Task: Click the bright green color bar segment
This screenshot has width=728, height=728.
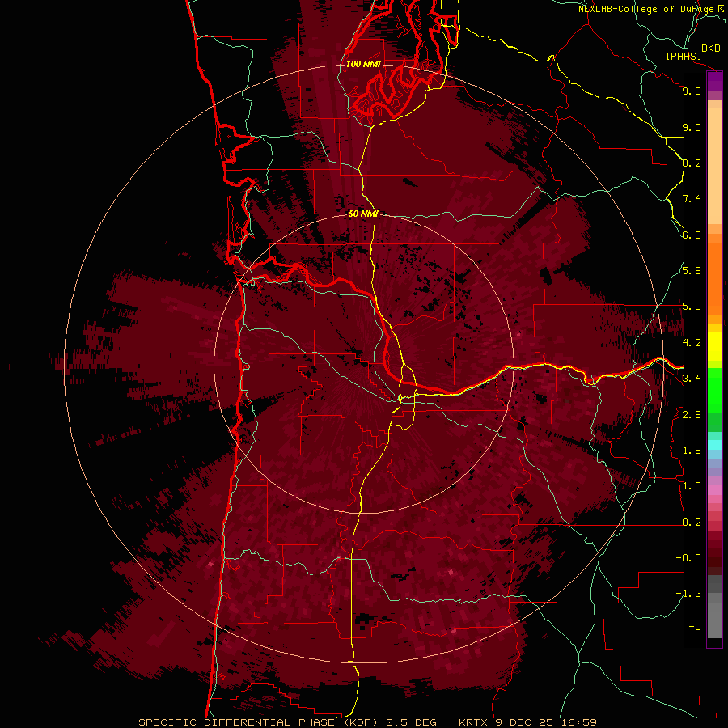Action: coord(714,390)
